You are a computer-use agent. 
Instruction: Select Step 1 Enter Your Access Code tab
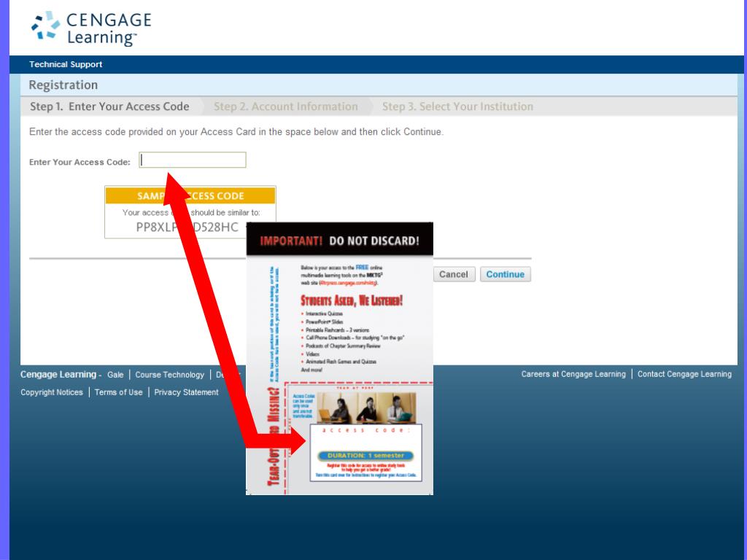tap(109, 106)
